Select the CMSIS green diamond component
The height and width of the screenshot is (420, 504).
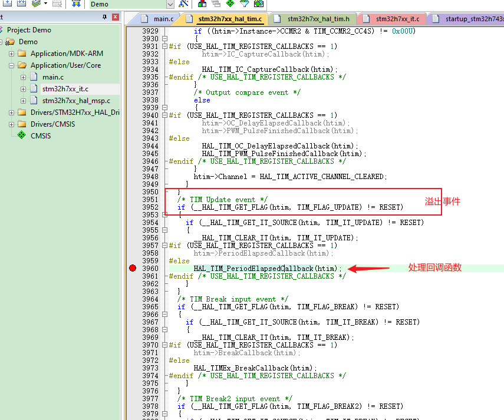click(41, 136)
